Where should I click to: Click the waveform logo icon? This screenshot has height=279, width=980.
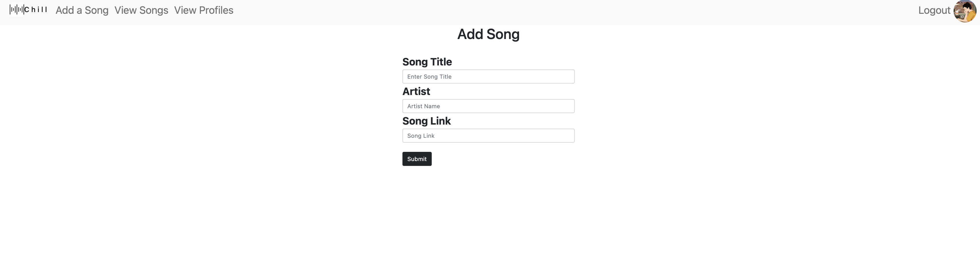17,9
